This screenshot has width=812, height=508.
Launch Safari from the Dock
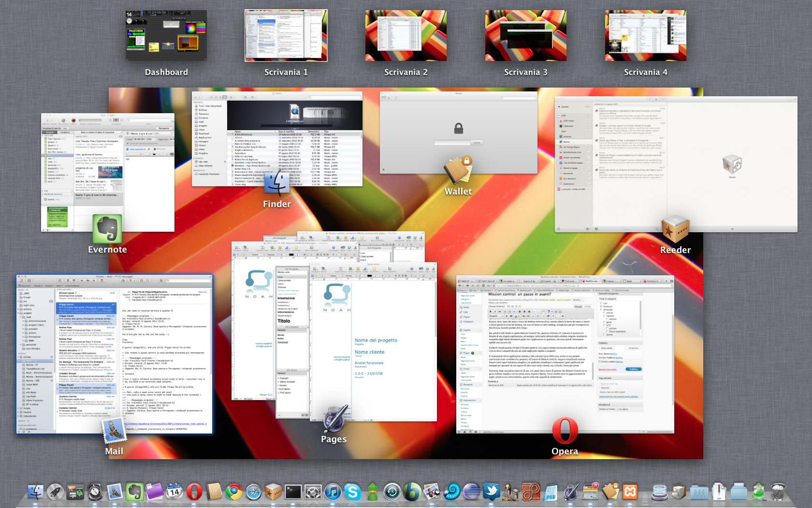coord(253,492)
